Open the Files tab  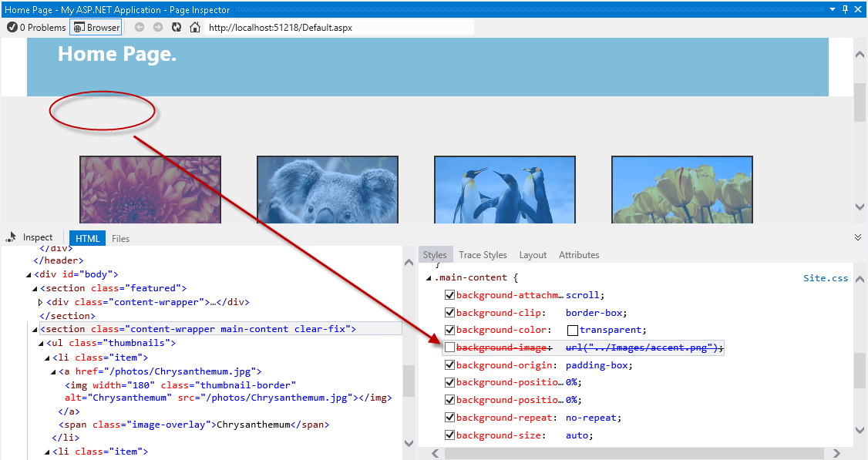(120, 238)
